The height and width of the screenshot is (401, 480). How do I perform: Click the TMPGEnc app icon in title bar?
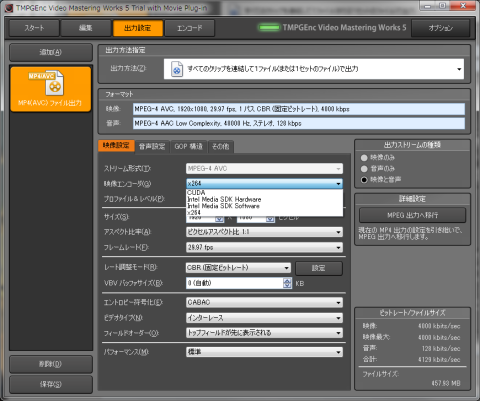tap(9, 8)
